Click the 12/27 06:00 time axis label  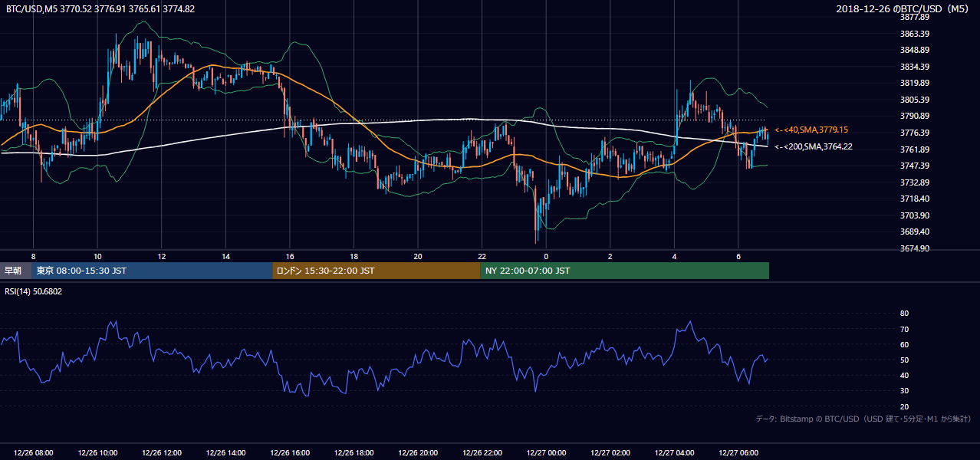tap(738, 453)
